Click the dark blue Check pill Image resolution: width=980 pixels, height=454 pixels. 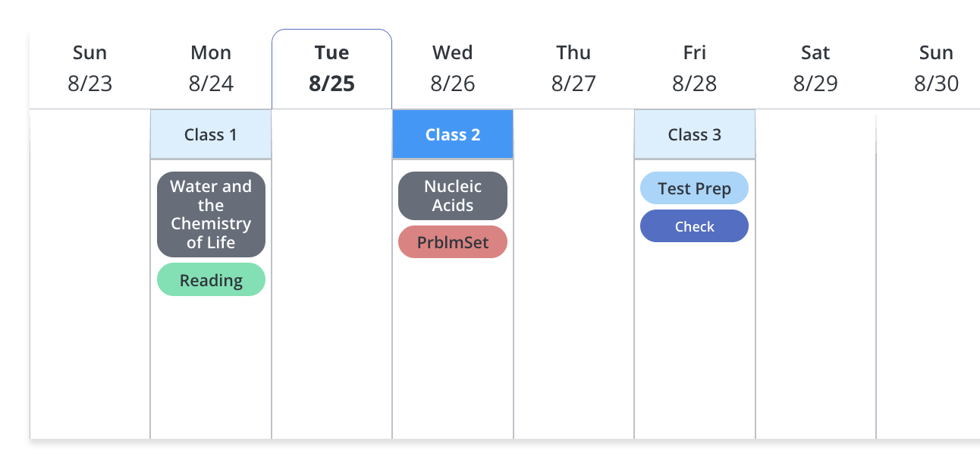695,226
